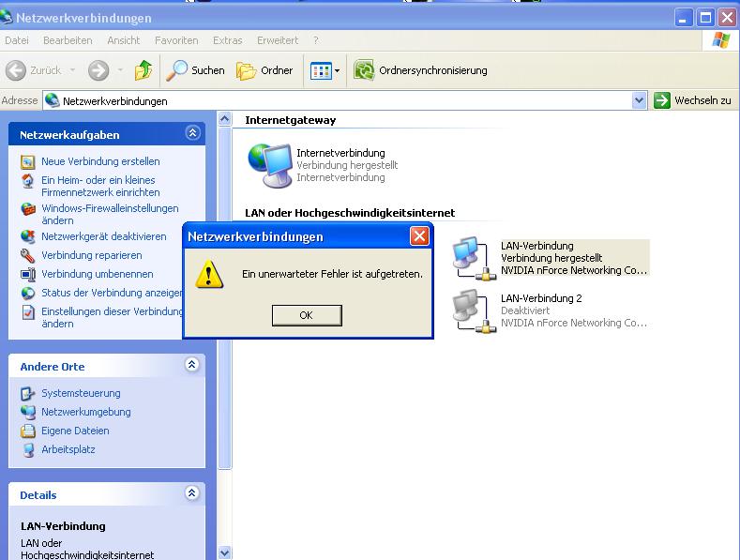Open the Back button history arrow
Viewport: 740px width, 560px height.
point(72,70)
